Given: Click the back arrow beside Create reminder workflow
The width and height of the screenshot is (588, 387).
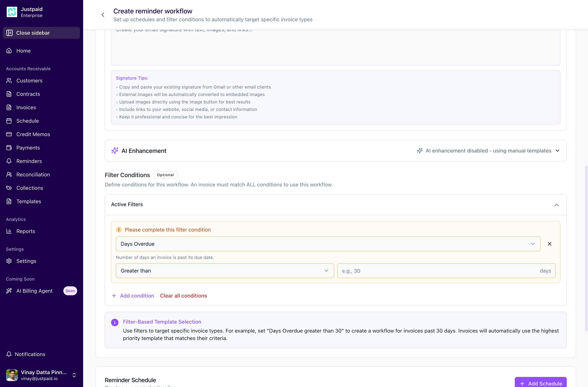Looking at the screenshot, I should (x=103, y=15).
